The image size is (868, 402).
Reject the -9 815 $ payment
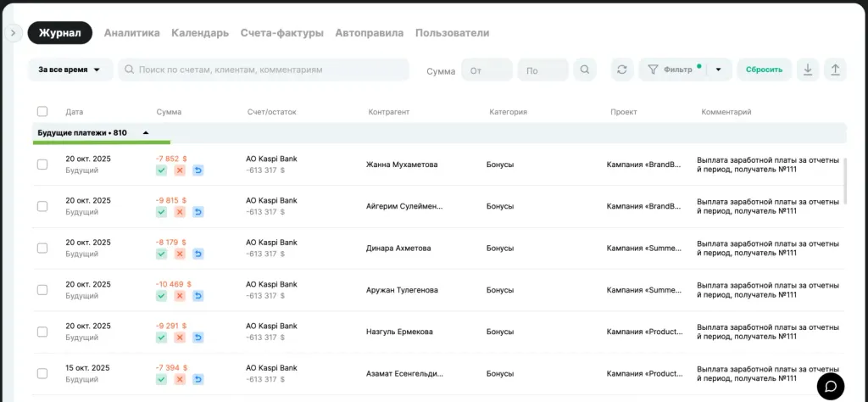[180, 212]
